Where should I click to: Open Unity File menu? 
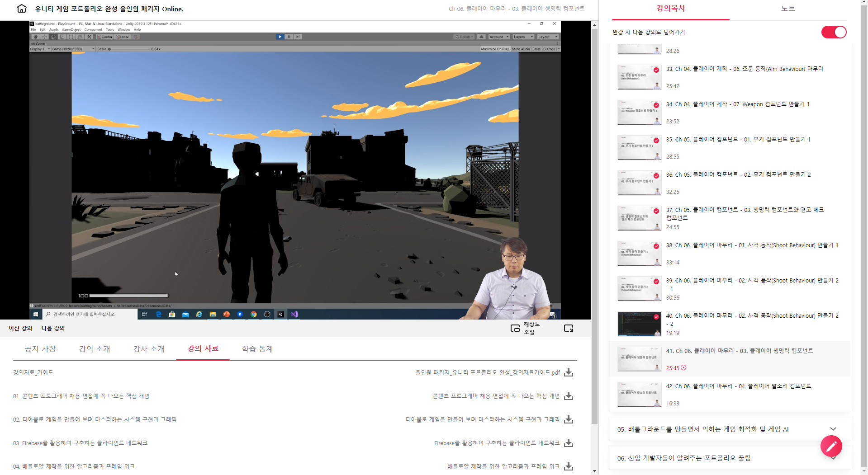point(33,30)
